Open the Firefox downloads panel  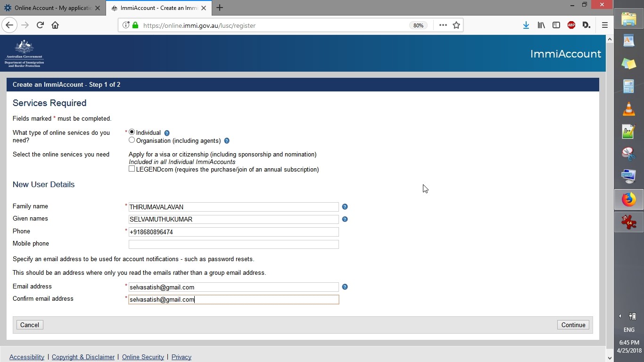tap(526, 25)
